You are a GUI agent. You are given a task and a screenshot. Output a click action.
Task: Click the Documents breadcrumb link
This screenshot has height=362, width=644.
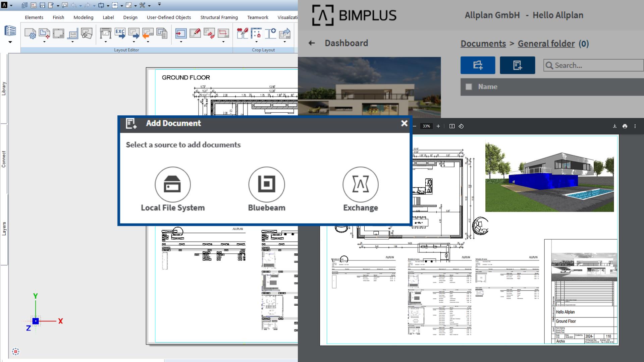483,44
